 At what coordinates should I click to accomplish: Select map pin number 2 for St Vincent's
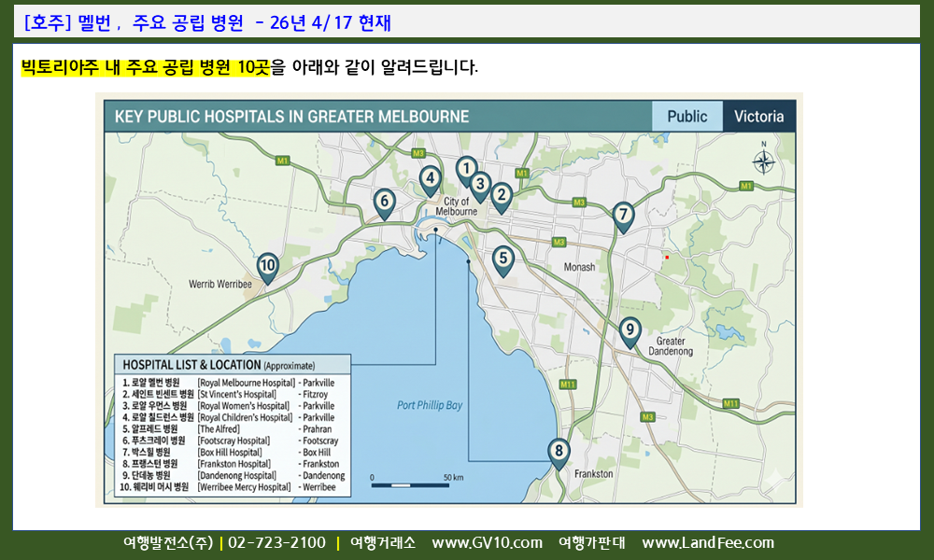click(x=502, y=195)
